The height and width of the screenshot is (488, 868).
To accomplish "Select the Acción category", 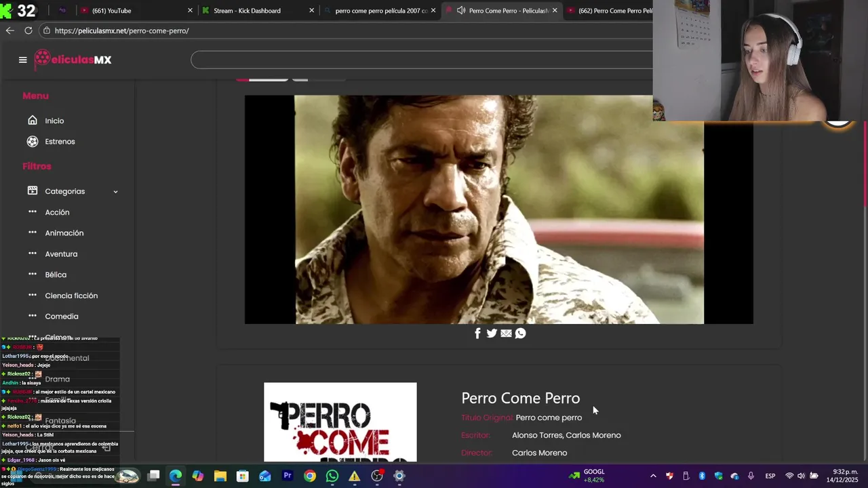I will pyautogui.click(x=57, y=212).
